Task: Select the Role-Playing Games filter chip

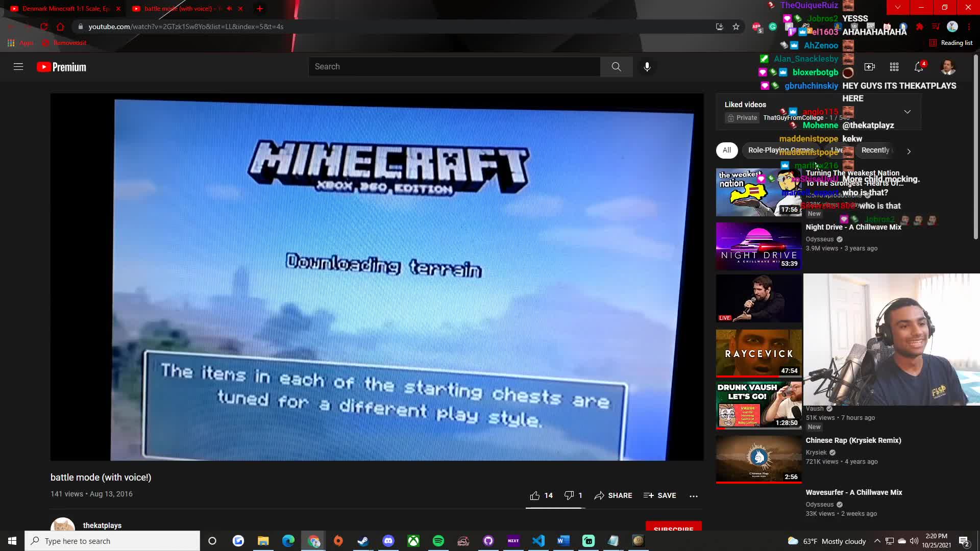Action: point(781,151)
